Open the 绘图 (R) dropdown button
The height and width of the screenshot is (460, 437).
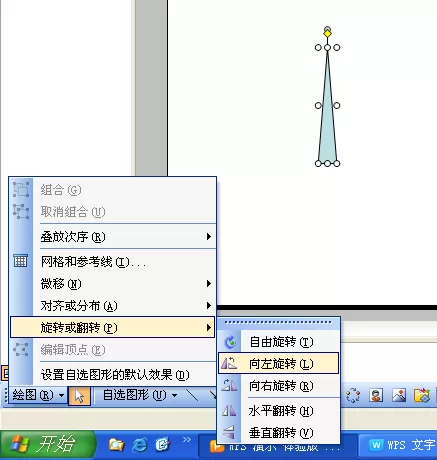(38, 395)
